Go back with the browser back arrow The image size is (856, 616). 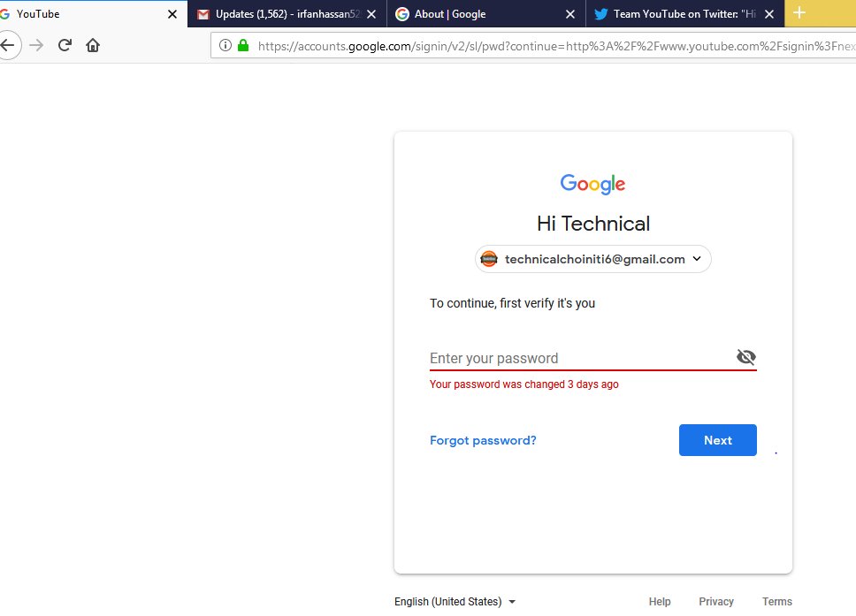coord(8,45)
